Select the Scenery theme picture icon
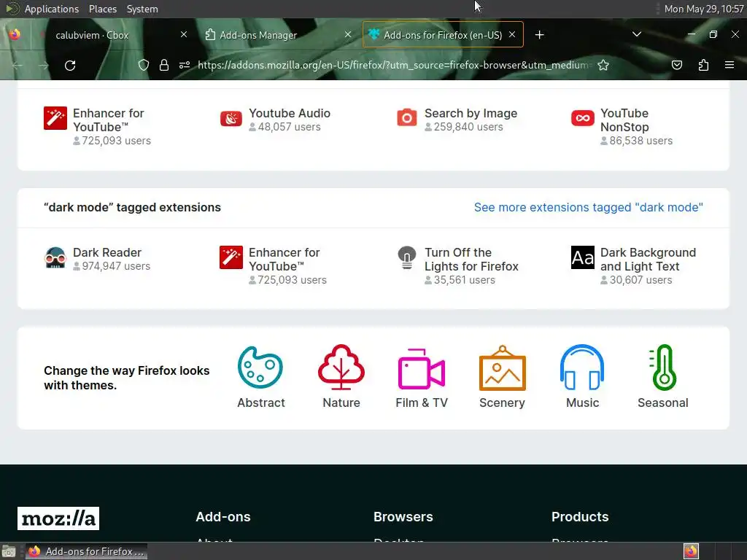This screenshot has width=747, height=560. (502, 367)
